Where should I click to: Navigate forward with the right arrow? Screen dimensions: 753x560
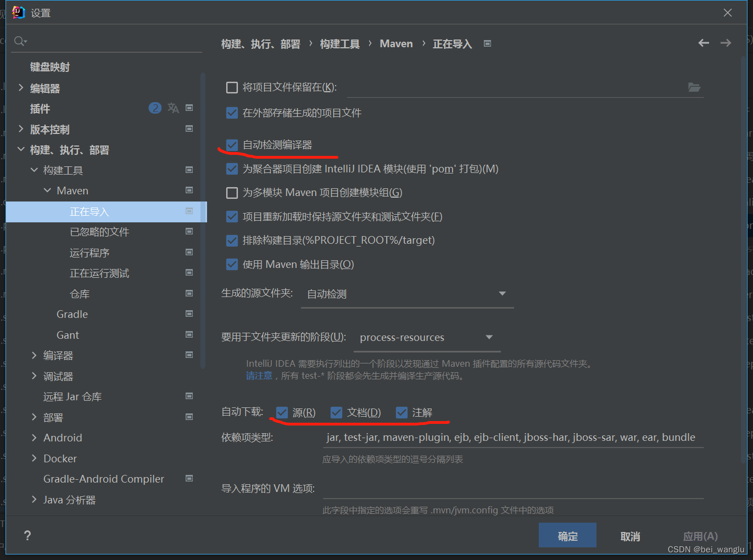(x=726, y=43)
